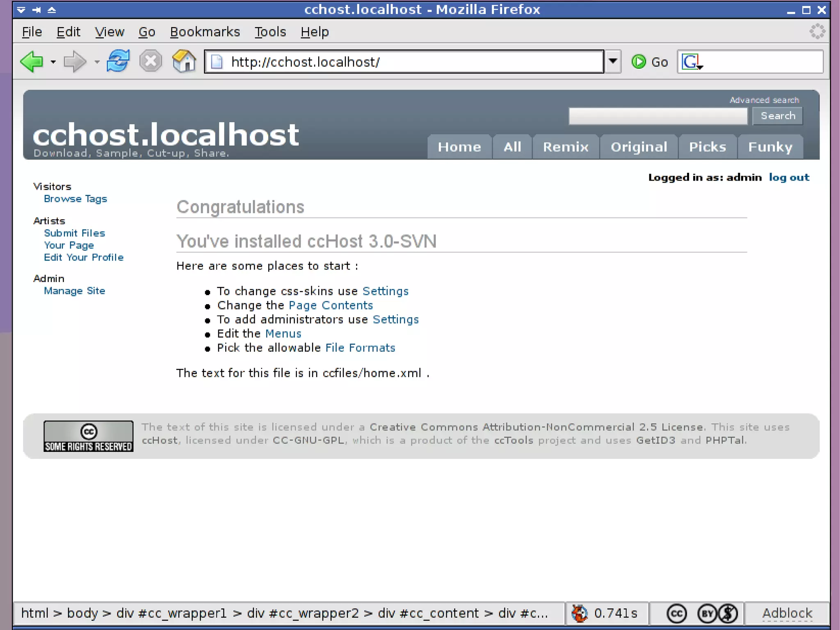Click the Stop loading icon
Screen dimensions: 840x630
151,62
